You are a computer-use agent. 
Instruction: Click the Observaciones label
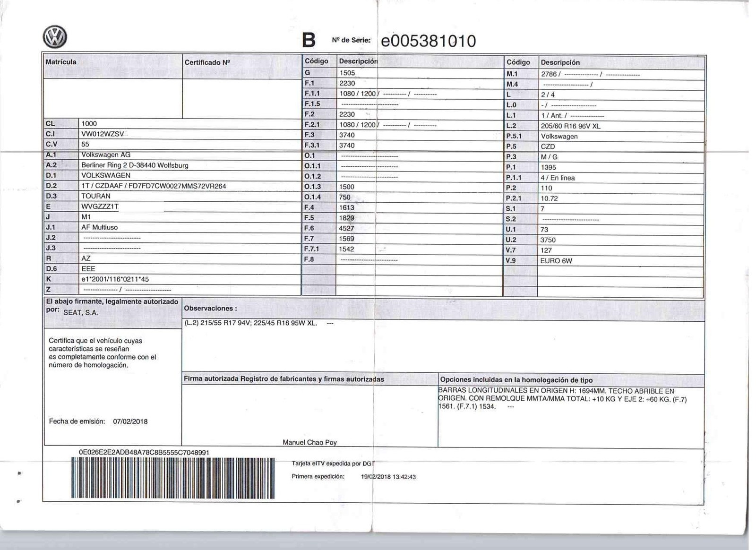[x=210, y=309]
